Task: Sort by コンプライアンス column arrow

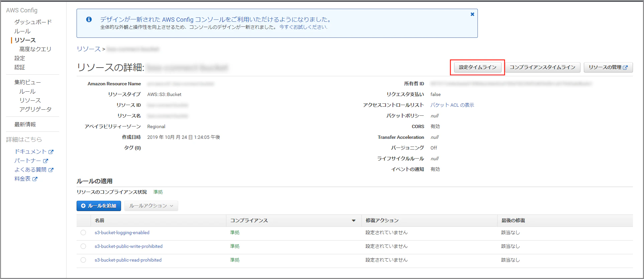Action: tap(353, 220)
